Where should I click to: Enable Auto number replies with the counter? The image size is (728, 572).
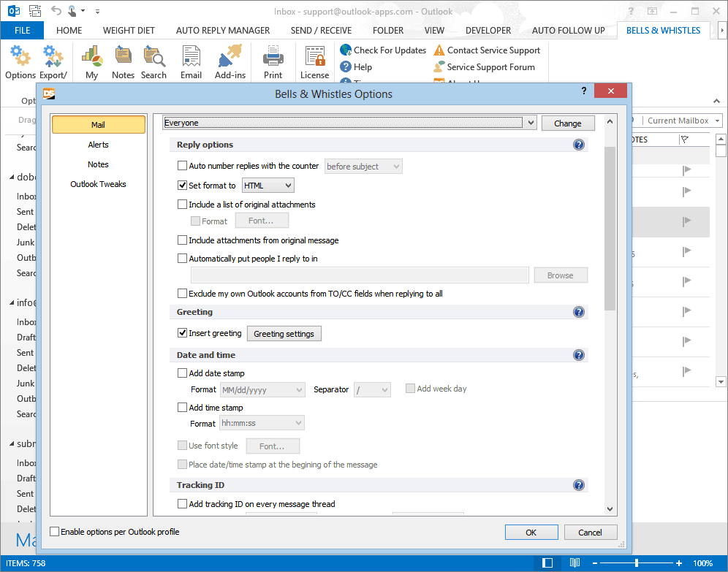click(183, 166)
